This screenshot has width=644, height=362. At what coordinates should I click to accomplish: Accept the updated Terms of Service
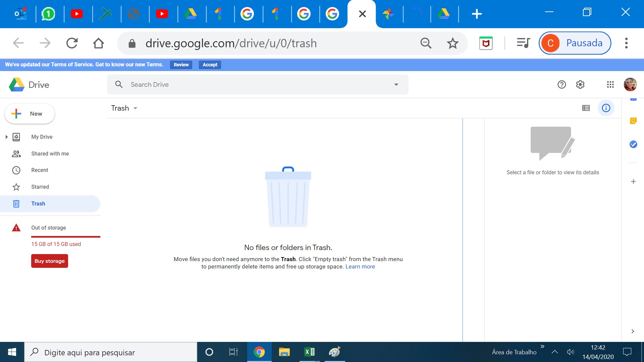[x=210, y=65]
